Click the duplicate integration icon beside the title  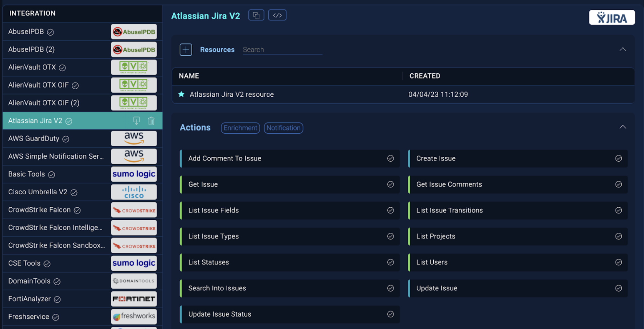point(256,15)
